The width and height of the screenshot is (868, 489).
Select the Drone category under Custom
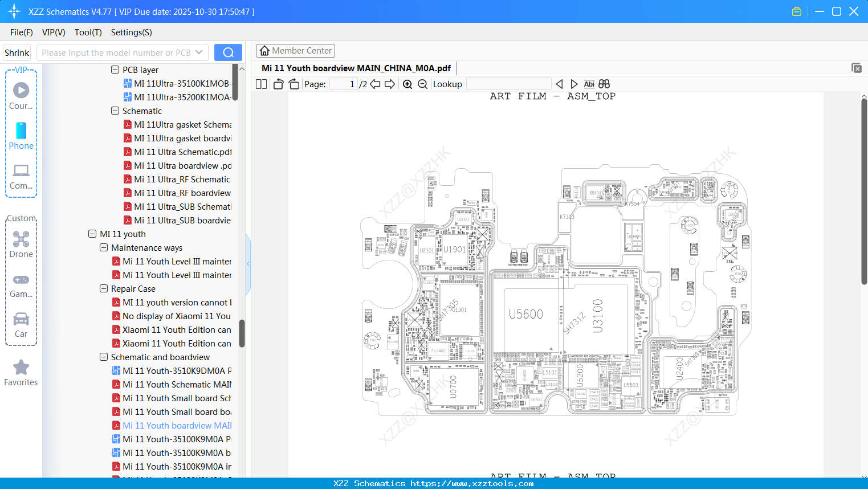click(21, 245)
